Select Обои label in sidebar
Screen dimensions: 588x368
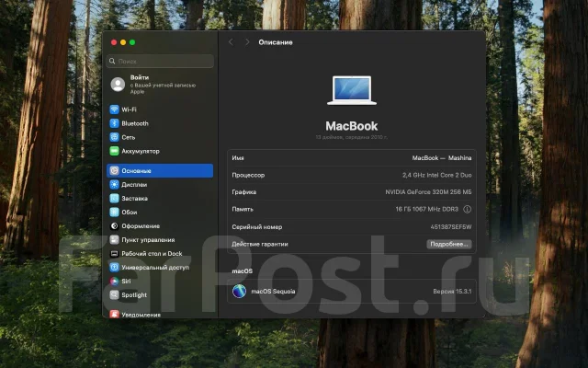click(x=130, y=213)
